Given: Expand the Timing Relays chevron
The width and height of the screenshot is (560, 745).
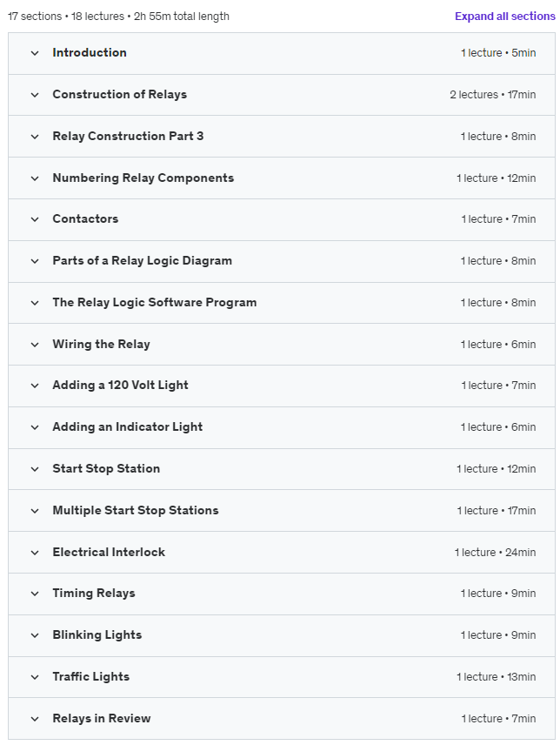Looking at the screenshot, I should [35, 594].
